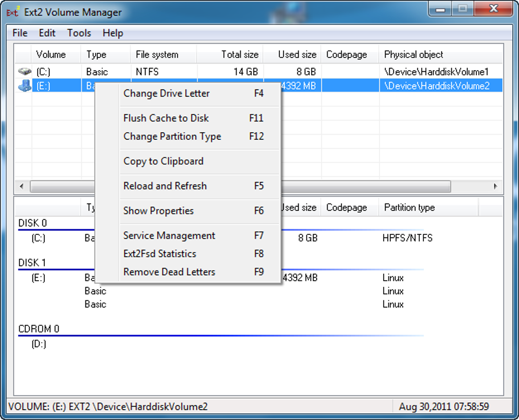The height and width of the screenshot is (420, 519).
Task: Choose Change Drive Letter from context menu
Action: point(193,94)
